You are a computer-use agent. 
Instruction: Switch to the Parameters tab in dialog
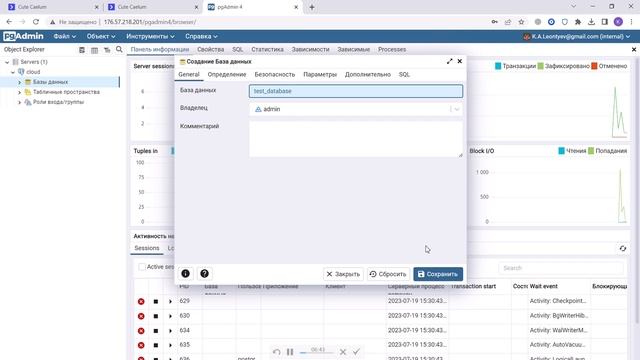[320, 74]
